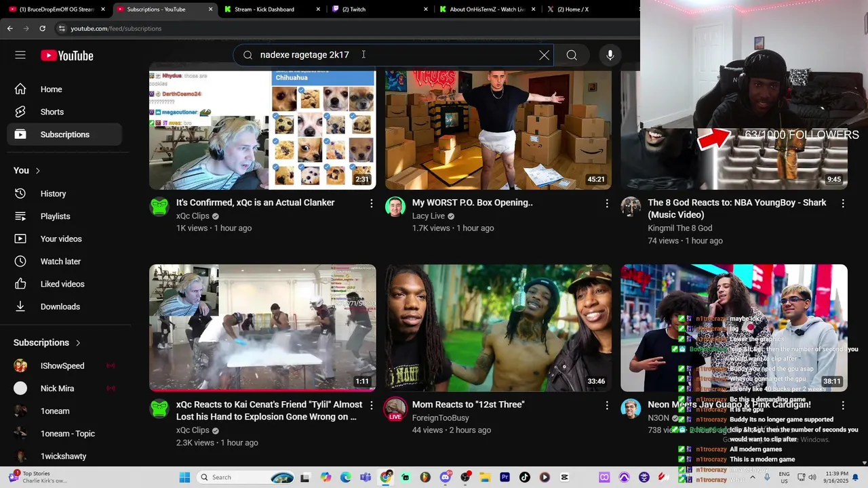Play the Mom Reacts to 12st Three thumbnail
Viewport: 868px width, 488px height.
click(x=498, y=328)
